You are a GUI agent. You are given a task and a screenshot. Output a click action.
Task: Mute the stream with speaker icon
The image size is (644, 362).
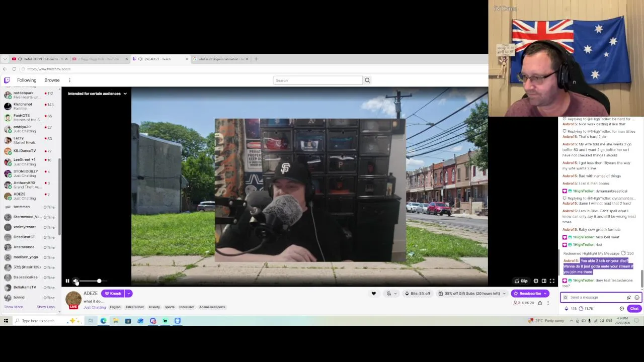pyautogui.click(x=75, y=281)
